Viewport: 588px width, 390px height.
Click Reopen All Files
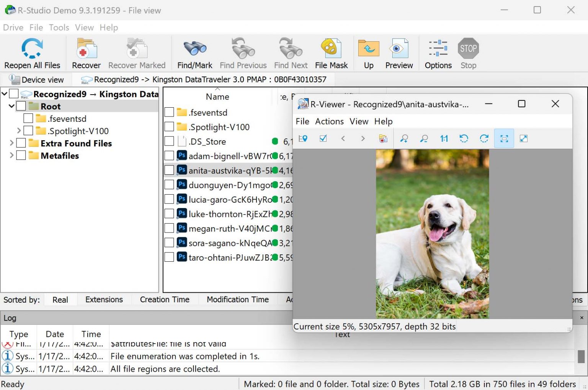[32, 53]
